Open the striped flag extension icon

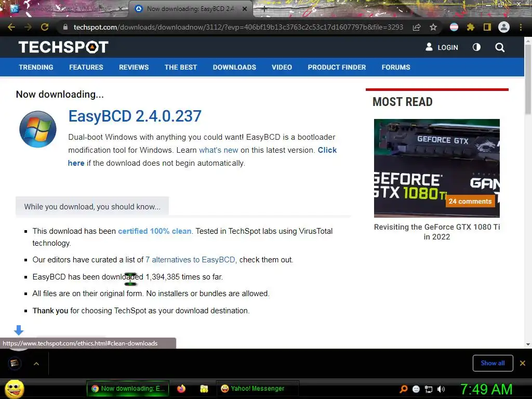point(454,27)
